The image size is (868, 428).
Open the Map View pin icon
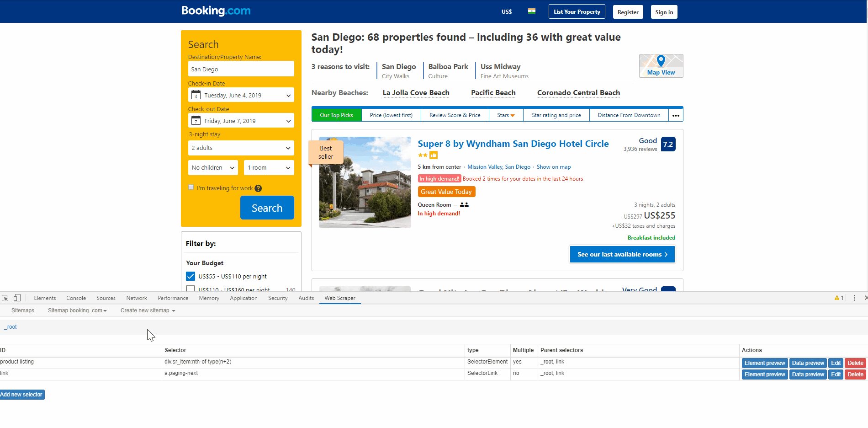tap(661, 61)
